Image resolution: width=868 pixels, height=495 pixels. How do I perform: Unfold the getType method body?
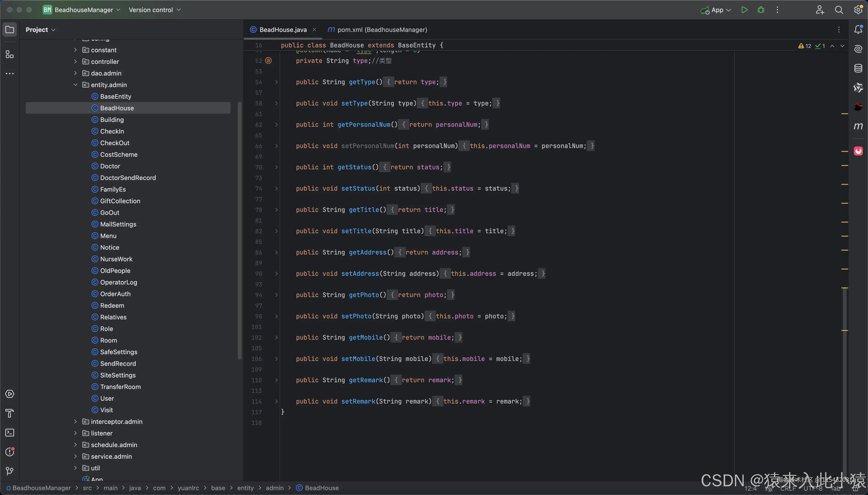[276, 82]
